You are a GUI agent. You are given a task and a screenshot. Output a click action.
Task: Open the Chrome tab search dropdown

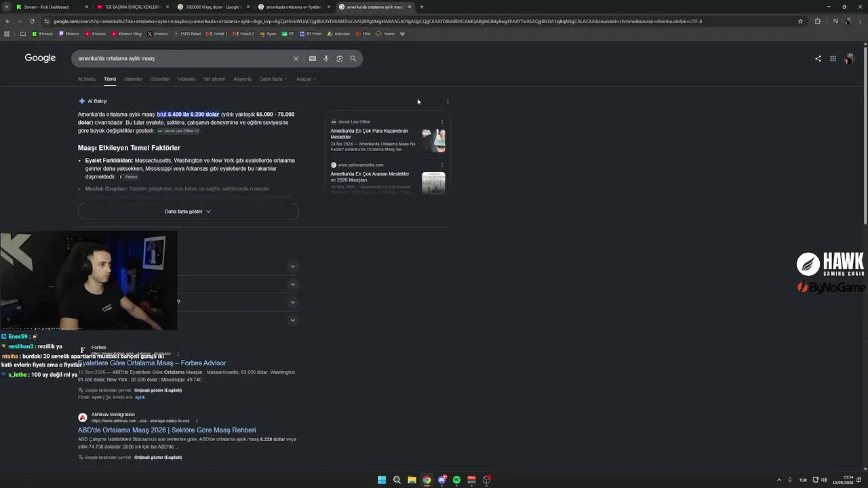(x=7, y=7)
